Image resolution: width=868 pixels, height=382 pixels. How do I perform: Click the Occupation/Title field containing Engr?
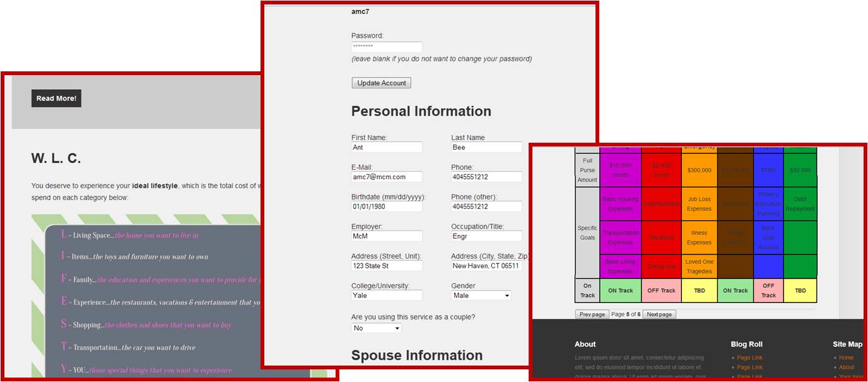(486, 236)
